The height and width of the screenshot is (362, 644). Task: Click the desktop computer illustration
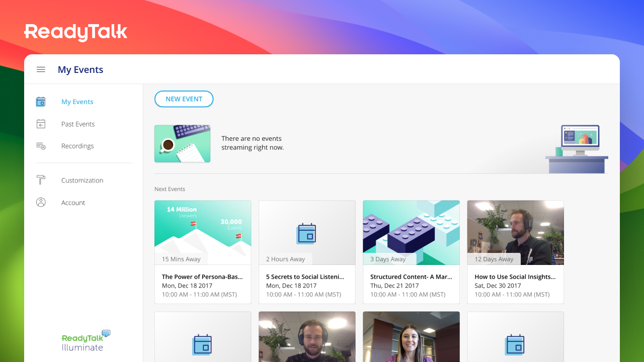[577, 149]
